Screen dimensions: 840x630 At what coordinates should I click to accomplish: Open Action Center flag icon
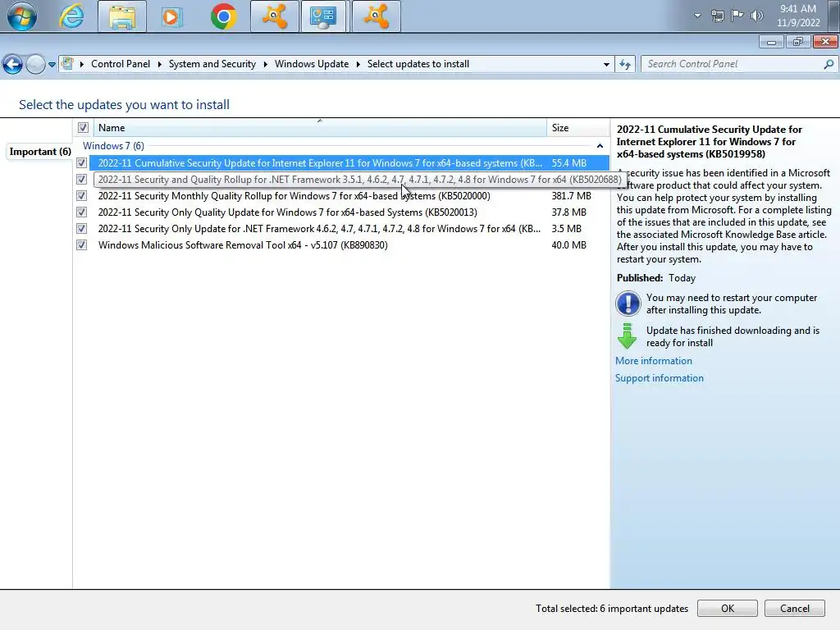[737, 16]
